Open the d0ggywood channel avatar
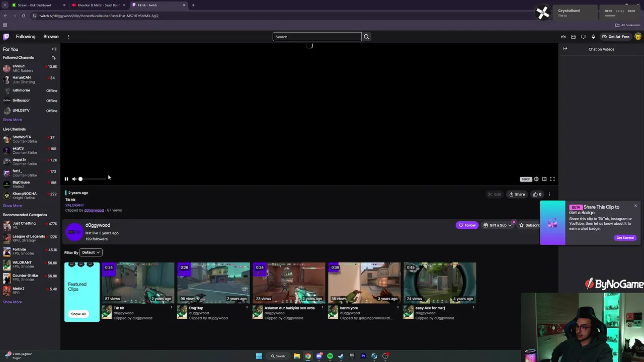Viewport: 644px width, 362px height. (74, 232)
